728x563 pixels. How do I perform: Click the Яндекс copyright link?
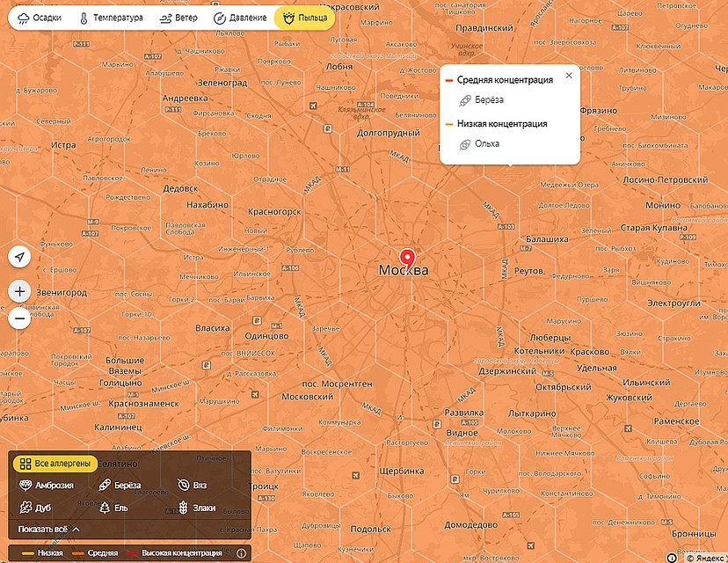coord(707,558)
